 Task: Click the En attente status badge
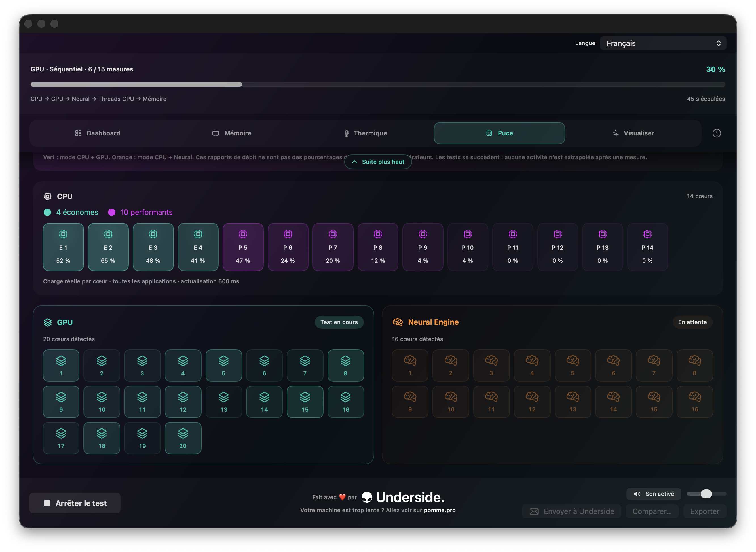click(x=692, y=322)
